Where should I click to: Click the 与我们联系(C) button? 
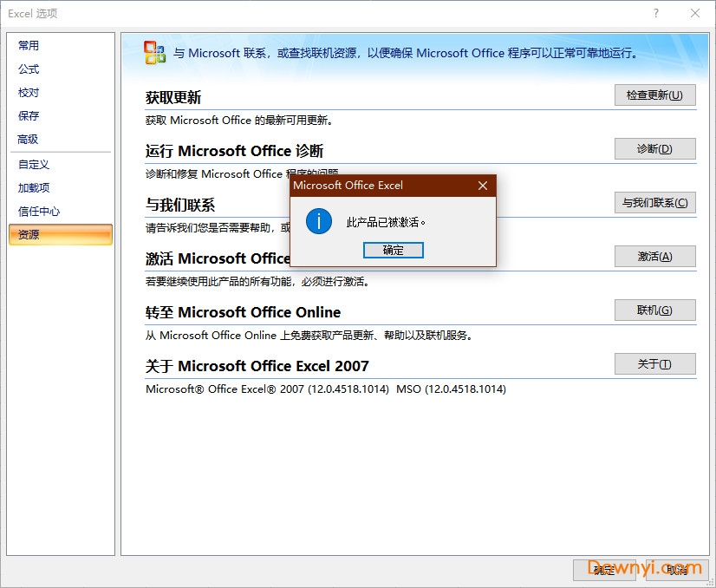654,203
